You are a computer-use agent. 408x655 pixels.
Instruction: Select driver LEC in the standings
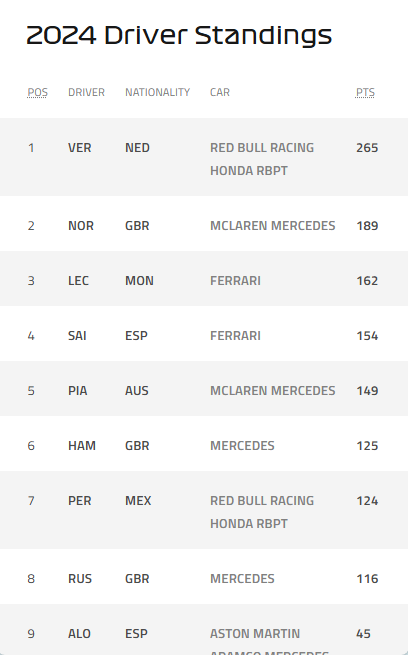pos(79,281)
